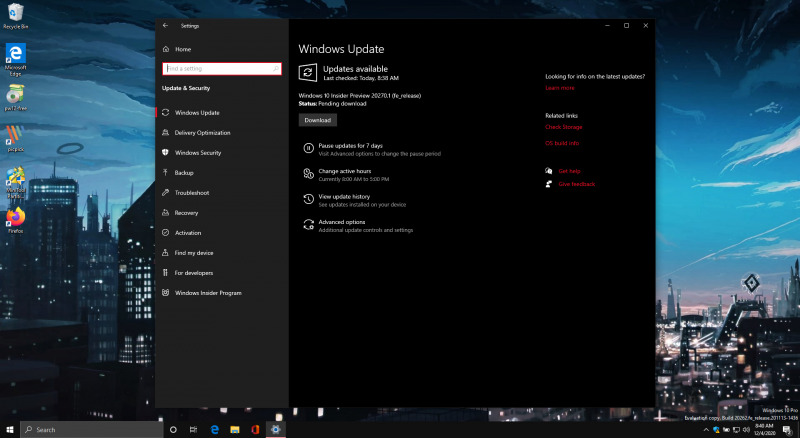Click the Get help chat icon

tap(548, 171)
